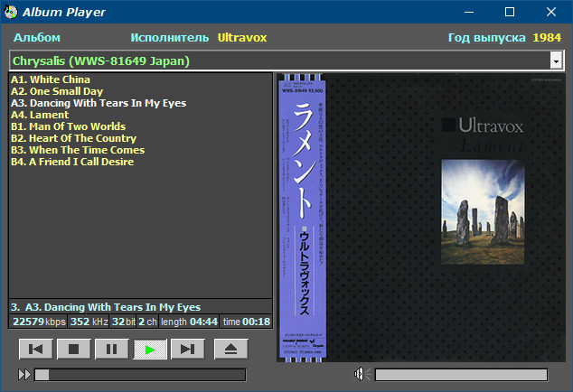The image size is (573, 392).
Task: Maximize the Album Player window
Action: (510, 12)
